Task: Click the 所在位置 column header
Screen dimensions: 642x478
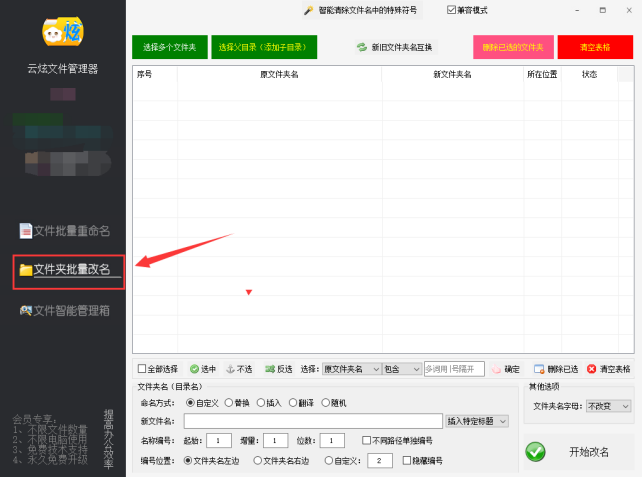Action: [x=542, y=75]
